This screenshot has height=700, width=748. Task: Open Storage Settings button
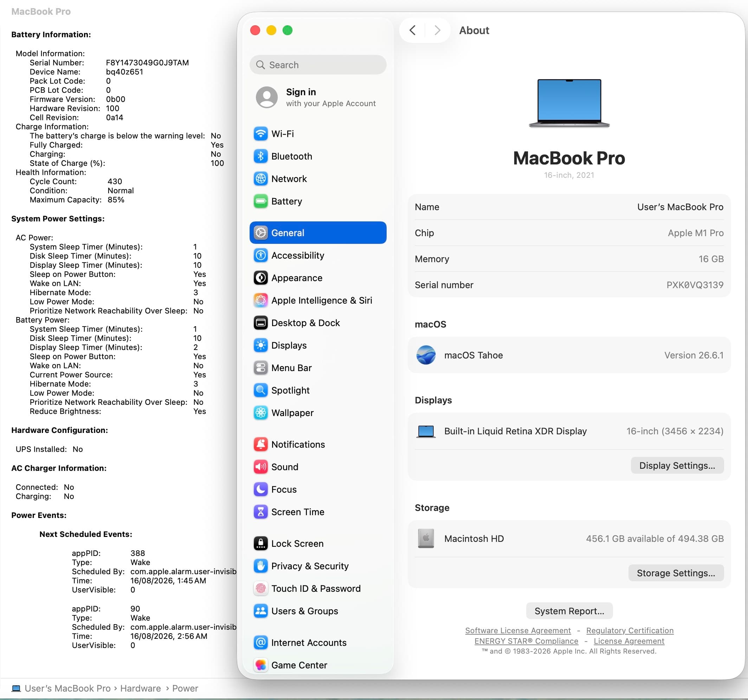[x=676, y=573]
